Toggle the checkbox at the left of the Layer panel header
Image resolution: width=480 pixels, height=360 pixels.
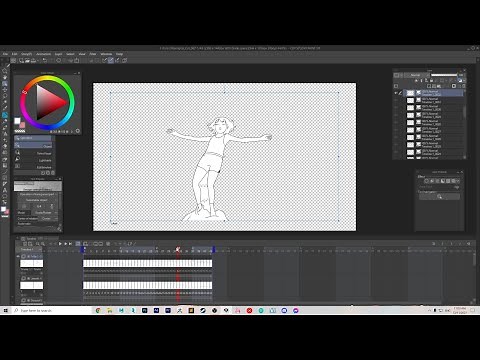pyautogui.click(x=396, y=86)
